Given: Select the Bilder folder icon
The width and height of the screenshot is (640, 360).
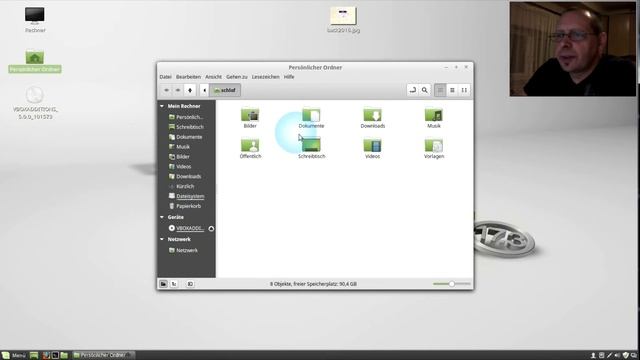Looking at the screenshot, I should tap(250, 118).
